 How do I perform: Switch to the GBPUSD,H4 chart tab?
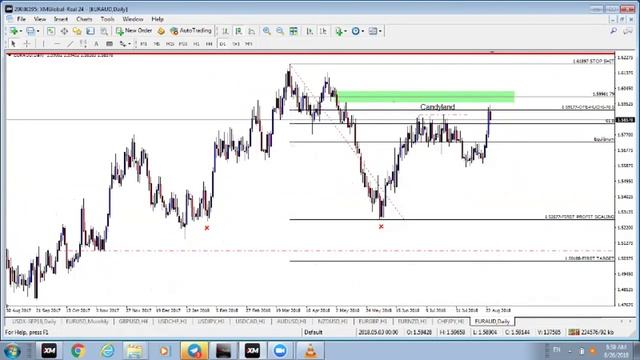point(133,322)
